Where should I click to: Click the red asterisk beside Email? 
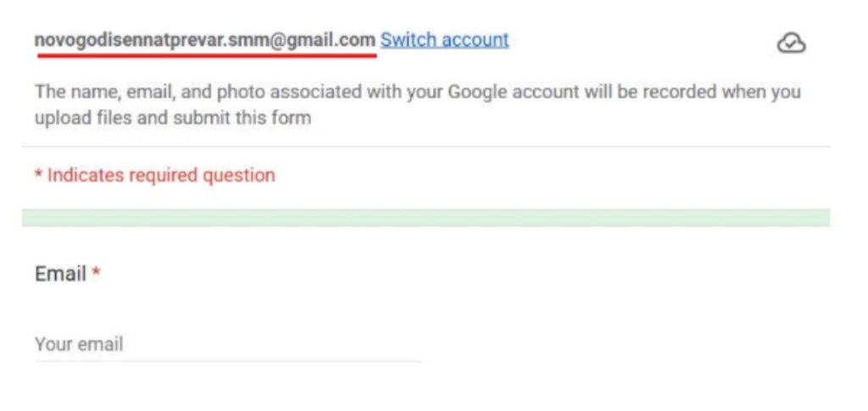pos(97,273)
